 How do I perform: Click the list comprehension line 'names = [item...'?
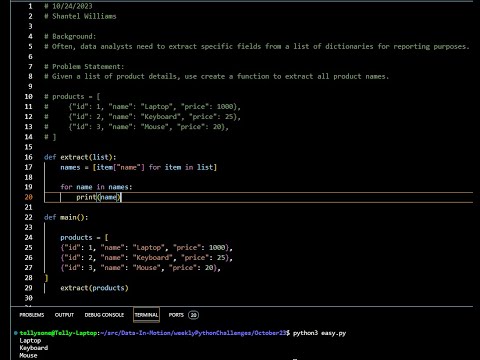pyautogui.click(x=138, y=167)
